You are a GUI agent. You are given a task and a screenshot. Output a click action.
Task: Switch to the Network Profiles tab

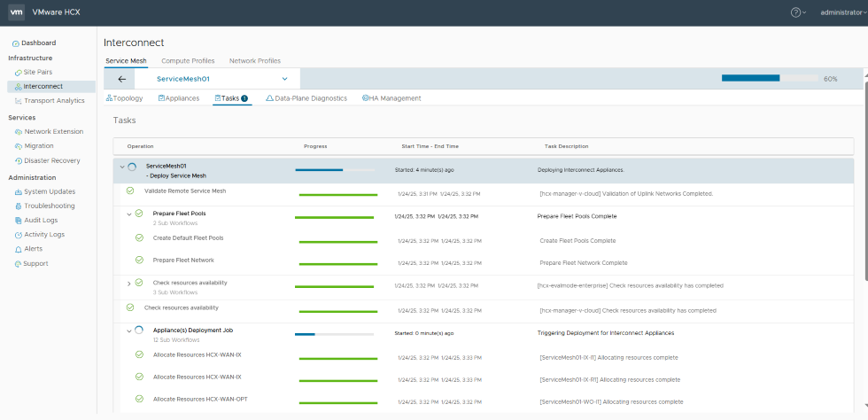coord(255,61)
